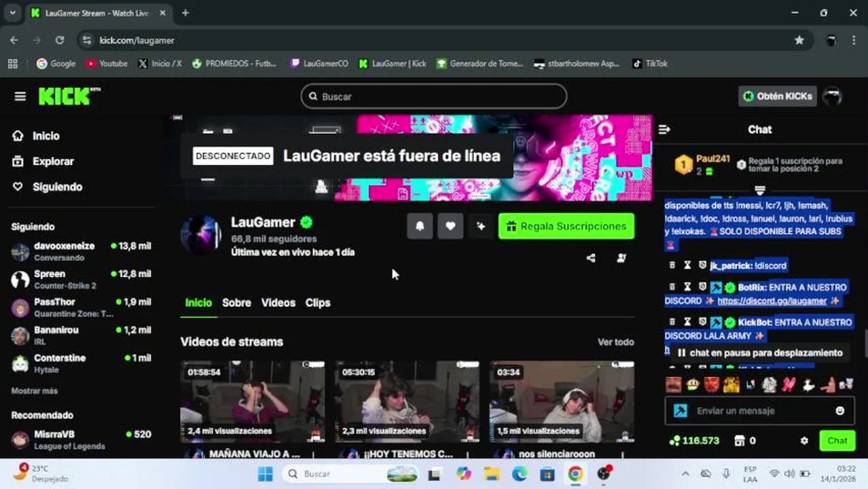Click the first emote in the quick row
Screen dimensions: 868x489
pos(673,385)
